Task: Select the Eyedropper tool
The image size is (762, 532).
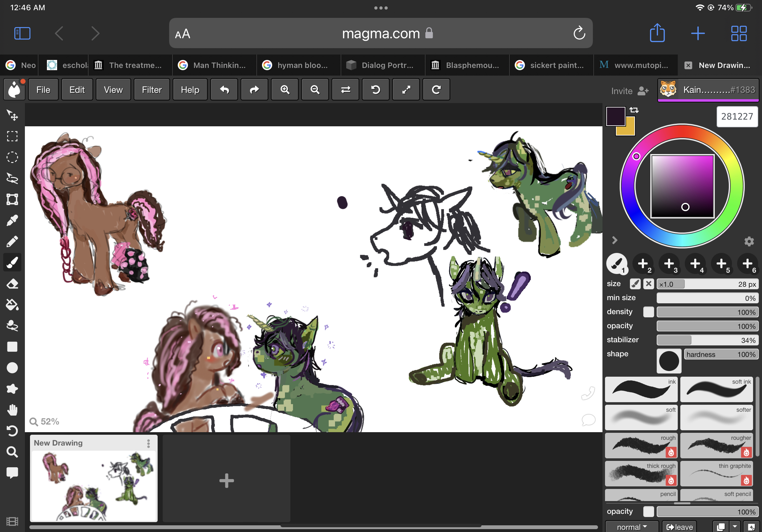Action: pos(12,221)
